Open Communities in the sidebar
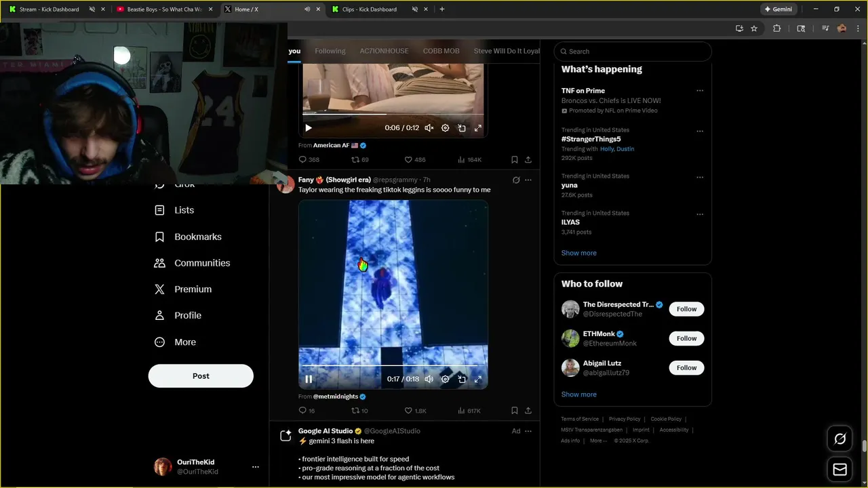This screenshot has height=488, width=868. click(x=192, y=263)
